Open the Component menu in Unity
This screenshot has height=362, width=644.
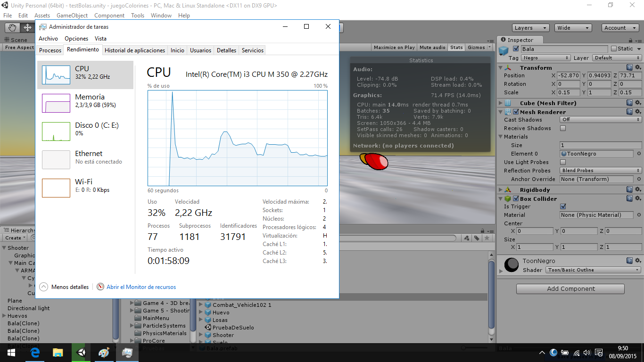[x=109, y=16]
